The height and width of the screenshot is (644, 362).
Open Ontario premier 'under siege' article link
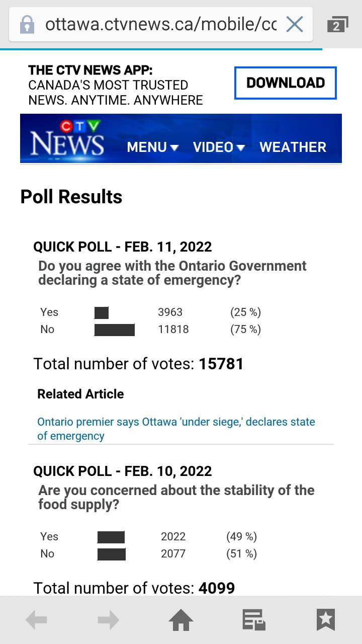176,429
